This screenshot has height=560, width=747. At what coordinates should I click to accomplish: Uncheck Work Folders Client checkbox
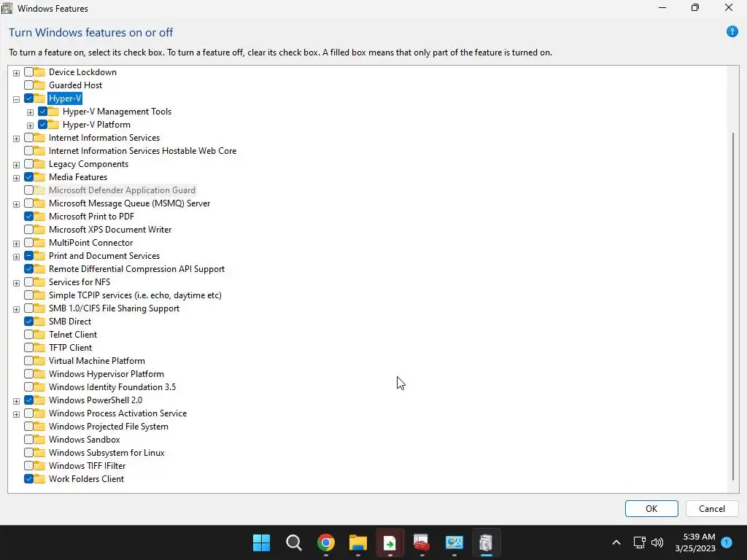[x=28, y=478]
